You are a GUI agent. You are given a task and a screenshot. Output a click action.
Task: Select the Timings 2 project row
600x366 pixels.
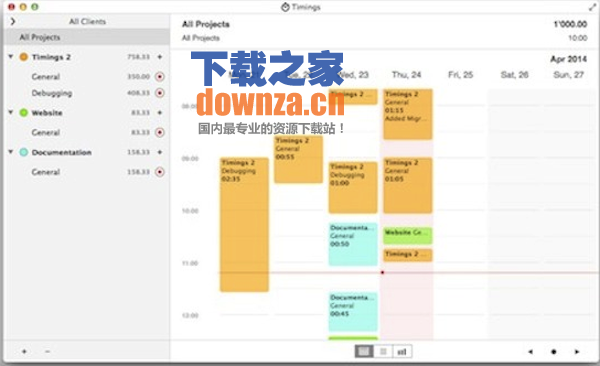click(x=87, y=57)
